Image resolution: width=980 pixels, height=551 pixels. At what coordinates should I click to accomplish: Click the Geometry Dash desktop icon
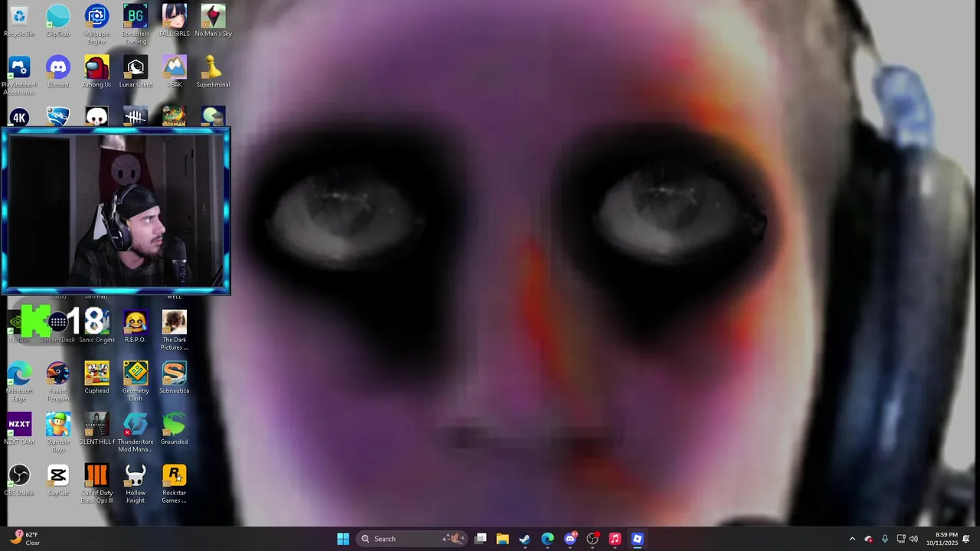tap(136, 382)
